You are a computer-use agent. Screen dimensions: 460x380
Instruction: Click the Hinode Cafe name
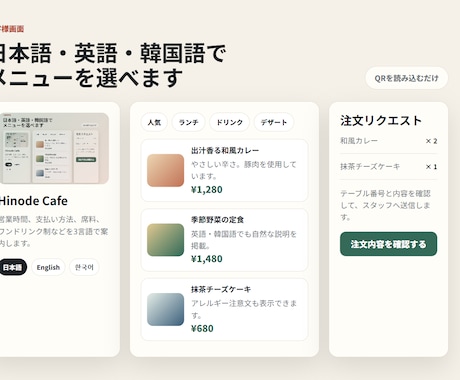coord(33,201)
